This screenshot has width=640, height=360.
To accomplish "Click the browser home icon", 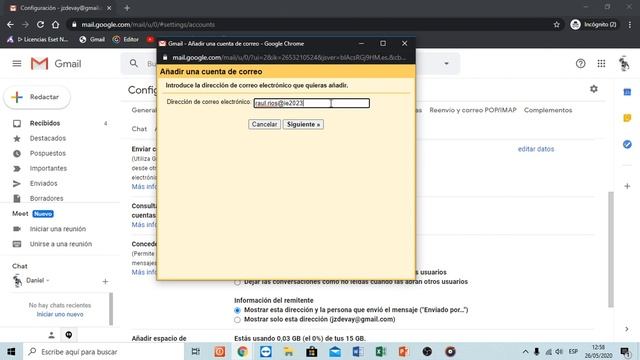I will tap(56, 24).
